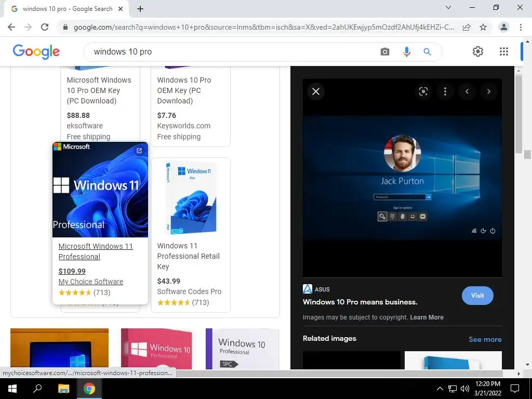Open a new browser tab

(140, 9)
